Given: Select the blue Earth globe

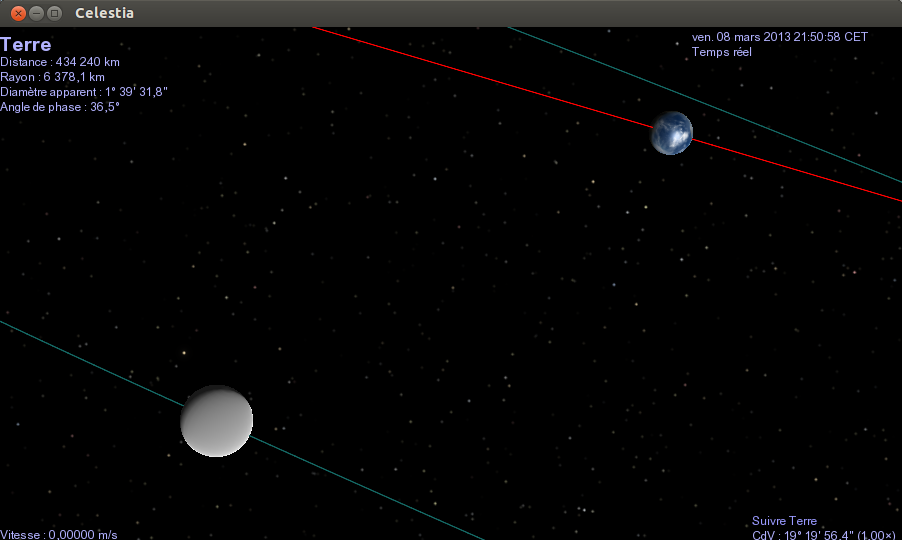Looking at the screenshot, I should pyautogui.click(x=671, y=133).
